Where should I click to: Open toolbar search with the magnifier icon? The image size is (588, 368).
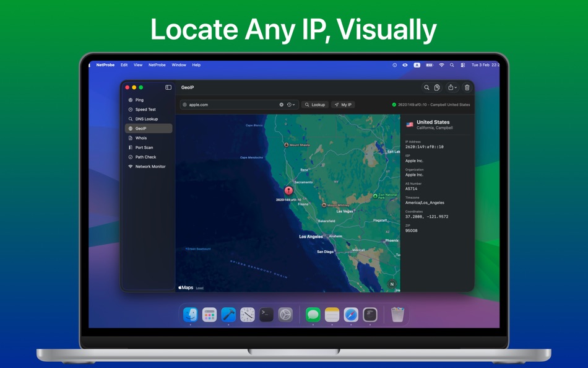coord(426,87)
